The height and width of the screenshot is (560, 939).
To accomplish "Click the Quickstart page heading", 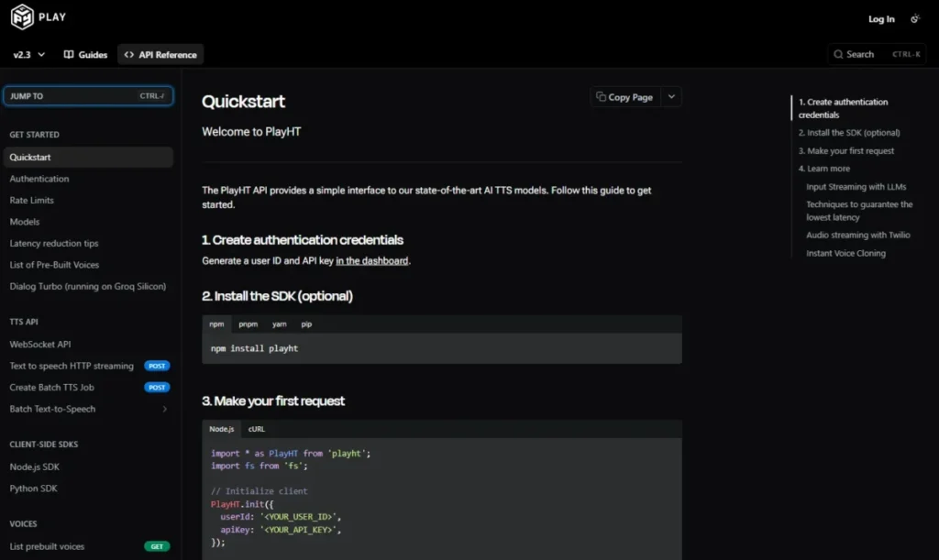I will click(243, 102).
